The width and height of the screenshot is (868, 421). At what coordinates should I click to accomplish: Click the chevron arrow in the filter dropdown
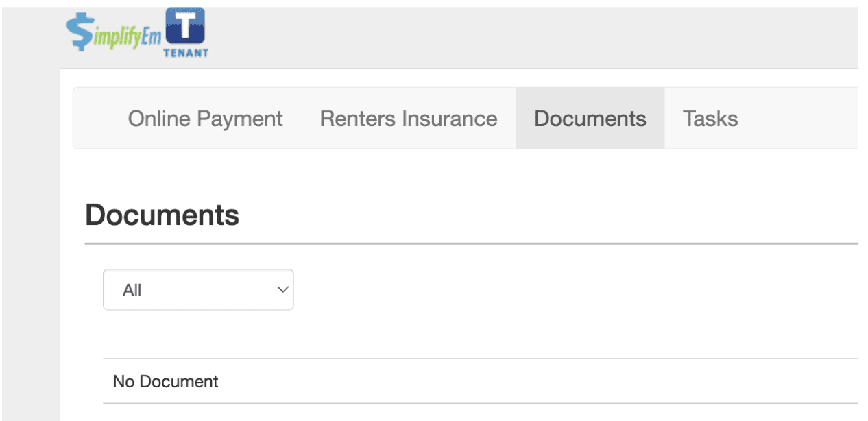coord(282,289)
